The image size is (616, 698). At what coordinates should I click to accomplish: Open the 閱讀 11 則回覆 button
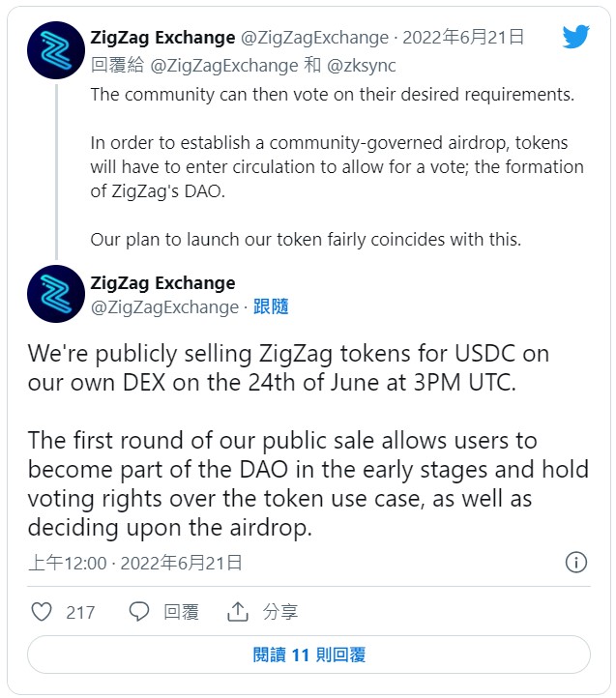point(308,654)
